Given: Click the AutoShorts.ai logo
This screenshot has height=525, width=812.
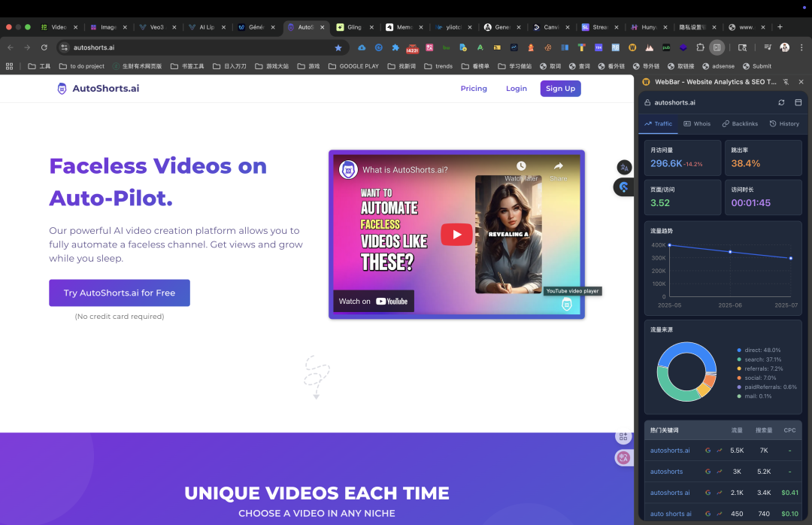Looking at the screenshot, I should coord(98,89).
